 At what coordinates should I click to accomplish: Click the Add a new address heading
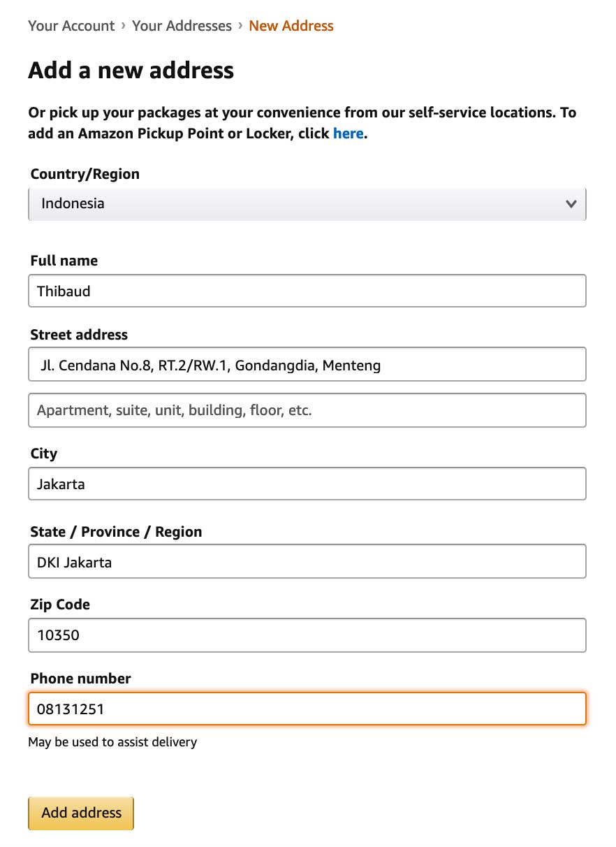(131, 70)
